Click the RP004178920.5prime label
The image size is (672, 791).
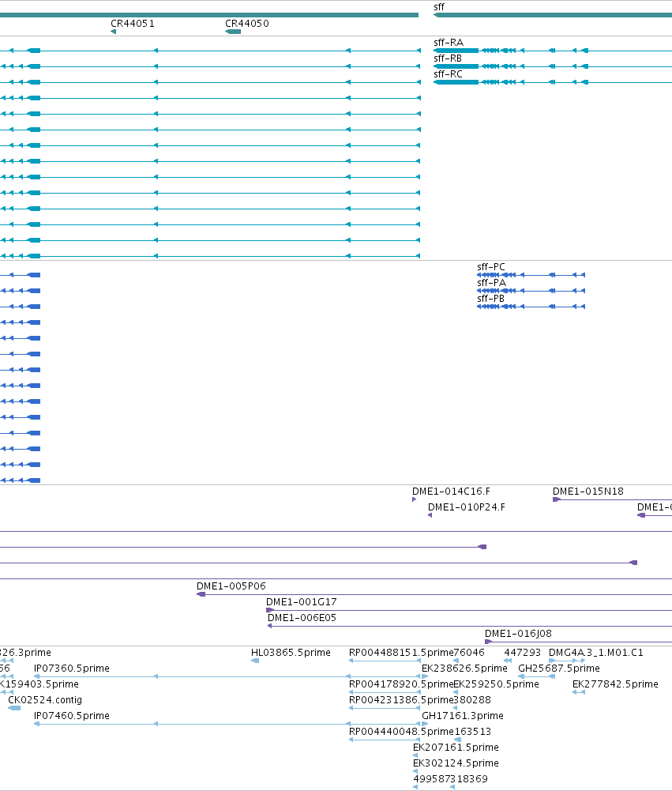[401, 684]
